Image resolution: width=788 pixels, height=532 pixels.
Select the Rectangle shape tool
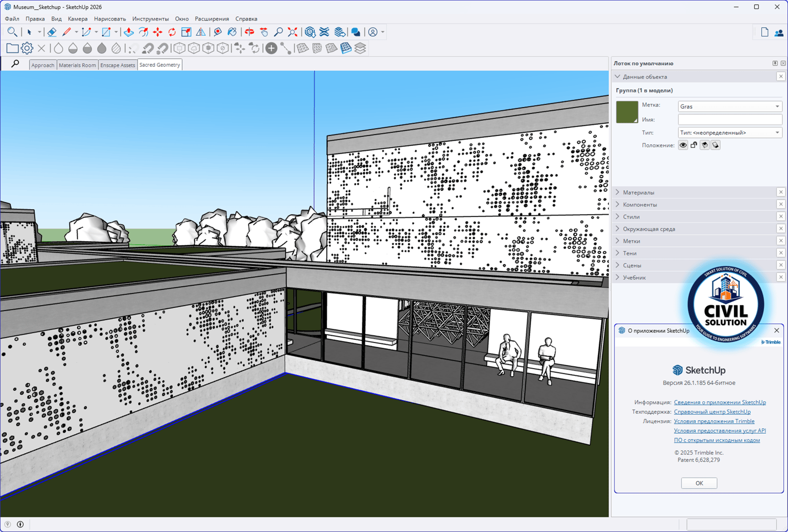(x=106, y=32)
